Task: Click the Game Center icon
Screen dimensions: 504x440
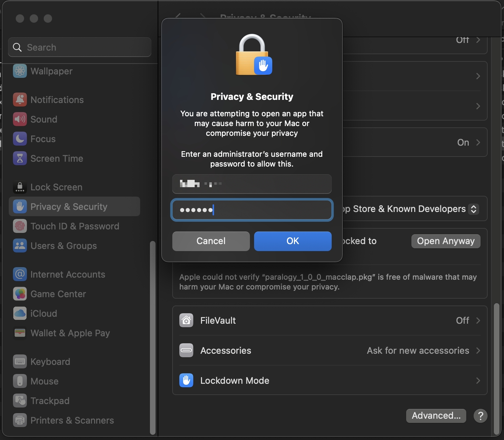Action: 20,294
